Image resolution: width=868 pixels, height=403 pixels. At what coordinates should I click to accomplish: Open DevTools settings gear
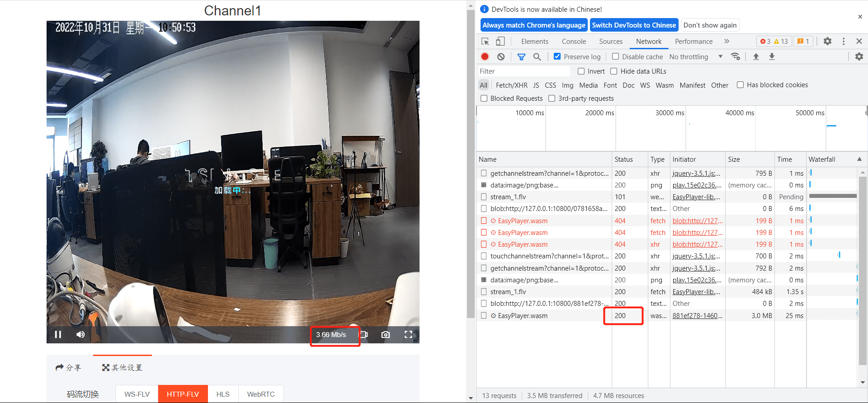(827, 42)
